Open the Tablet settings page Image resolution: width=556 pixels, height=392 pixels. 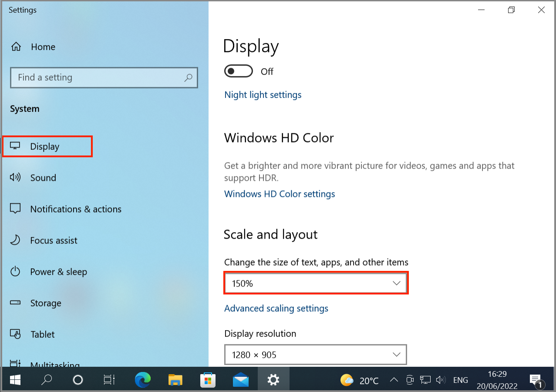(x=32, y=335)
